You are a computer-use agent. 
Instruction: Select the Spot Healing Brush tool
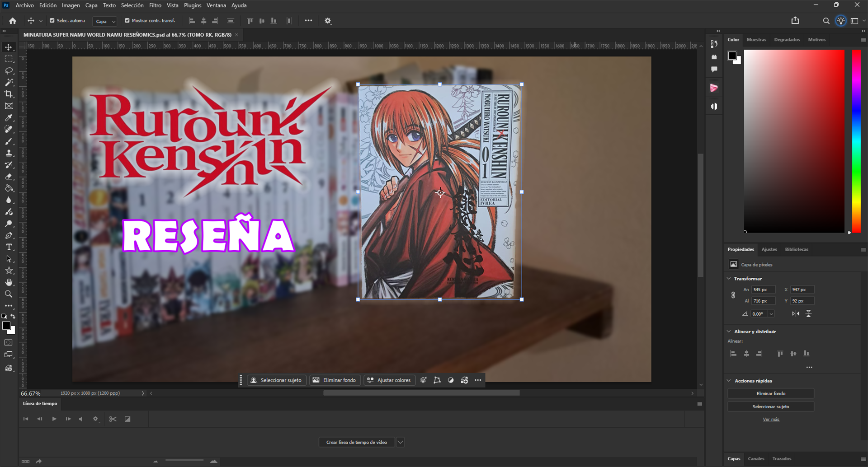coord(9,130)
